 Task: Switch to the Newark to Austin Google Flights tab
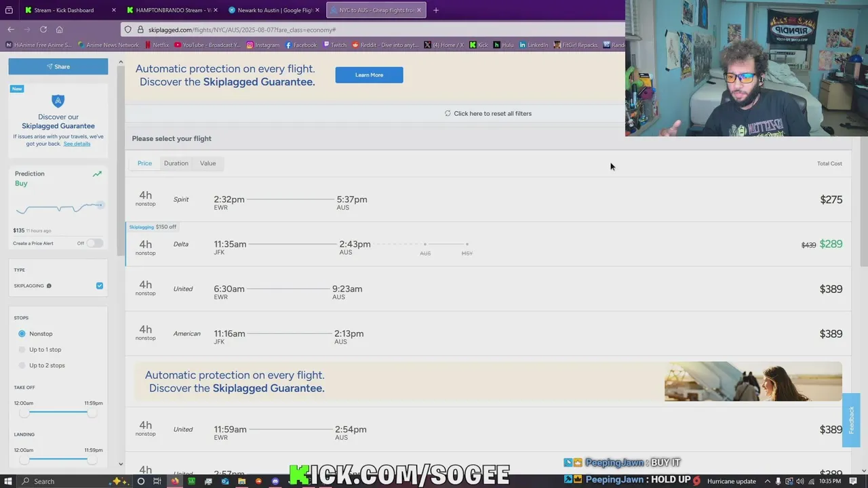[x=275, y=10]
